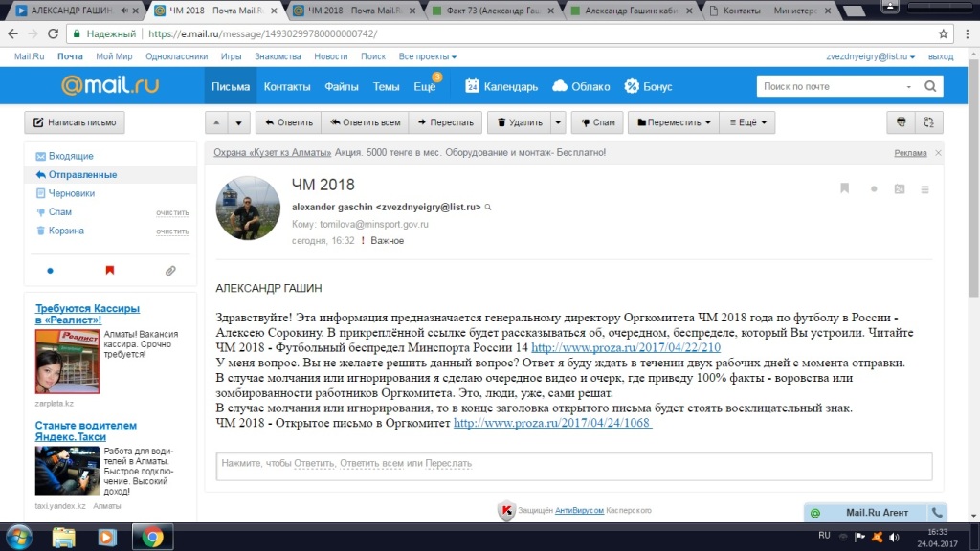980x551 pixels.
Task: Click sender avatar photo
Action: pyautogui.click(x=248, y=208)
